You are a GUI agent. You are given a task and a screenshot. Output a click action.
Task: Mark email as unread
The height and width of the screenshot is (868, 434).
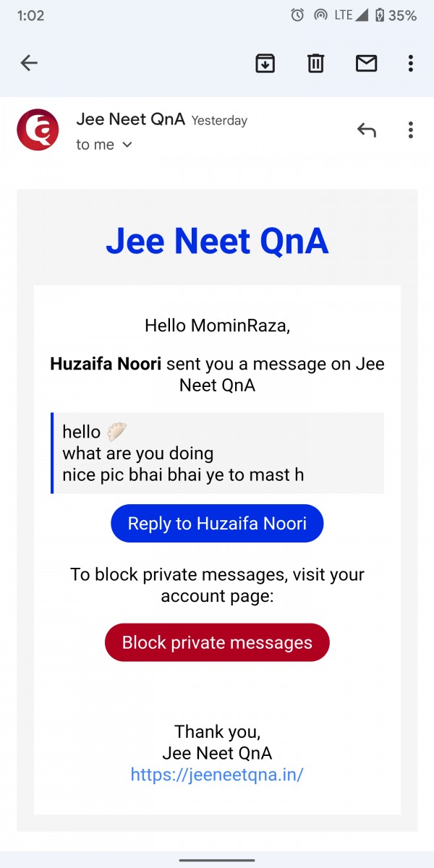click(x=367, y=64)
